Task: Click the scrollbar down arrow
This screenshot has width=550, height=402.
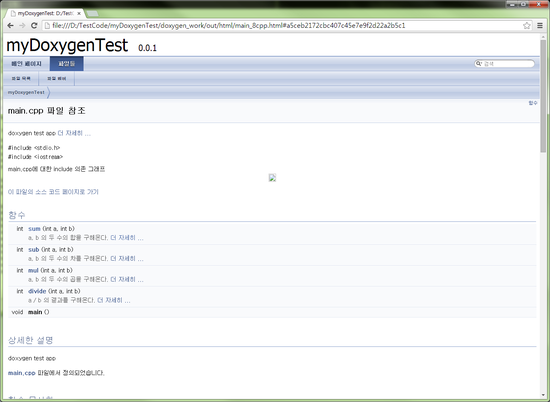Action: [x=543, y=396]
